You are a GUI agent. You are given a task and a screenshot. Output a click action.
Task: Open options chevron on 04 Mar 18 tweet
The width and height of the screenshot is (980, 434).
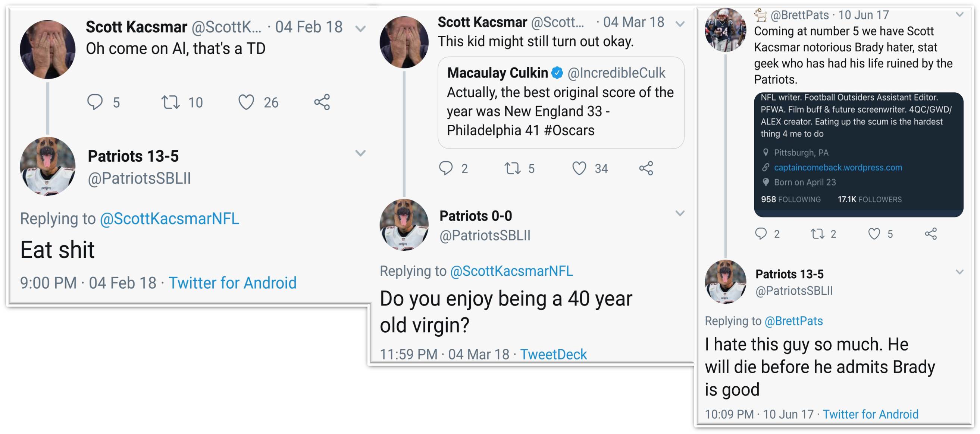click(680, 24)
